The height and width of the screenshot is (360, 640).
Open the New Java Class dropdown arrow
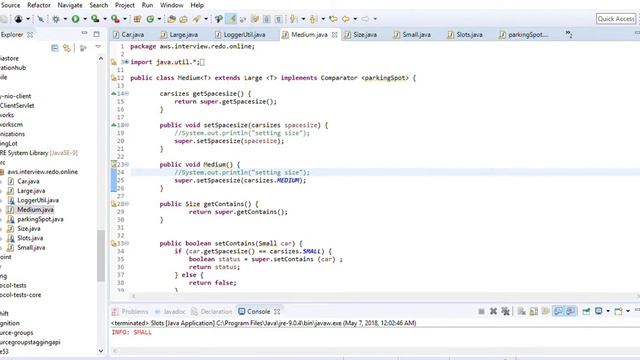160,19
